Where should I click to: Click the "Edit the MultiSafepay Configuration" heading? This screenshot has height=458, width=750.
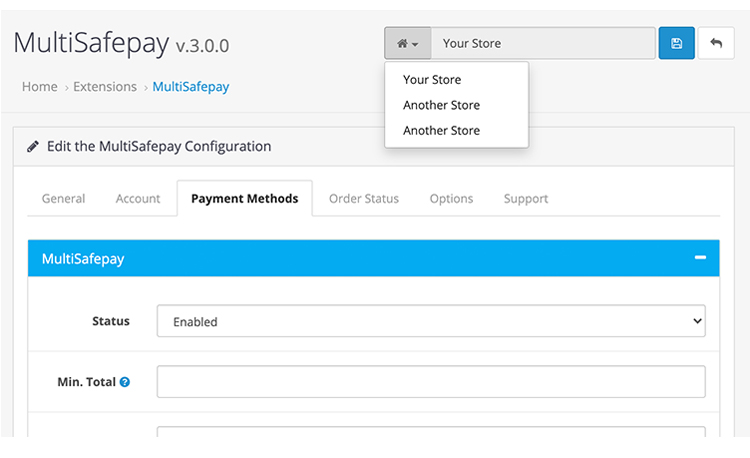pyautogui.click(x=159, y=146)
